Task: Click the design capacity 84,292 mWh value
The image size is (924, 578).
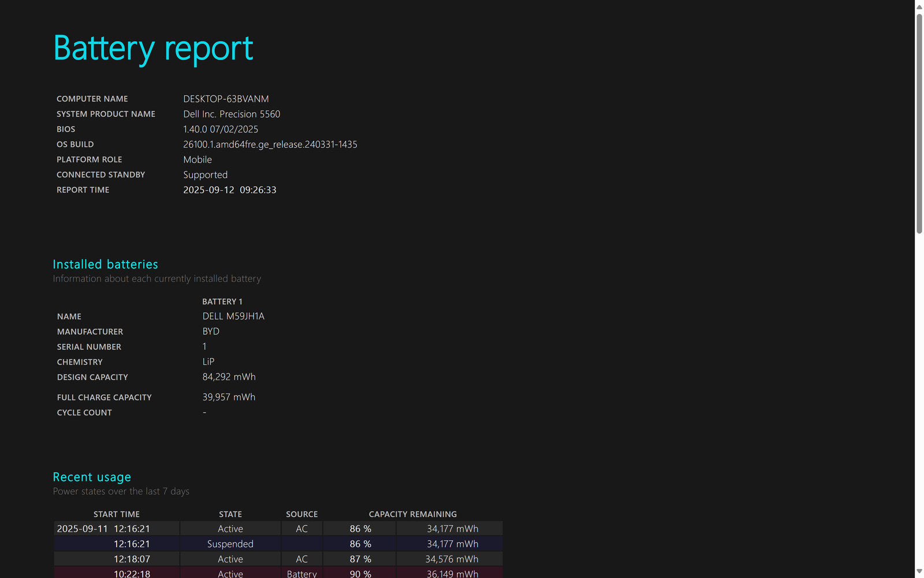Action: 229,377
